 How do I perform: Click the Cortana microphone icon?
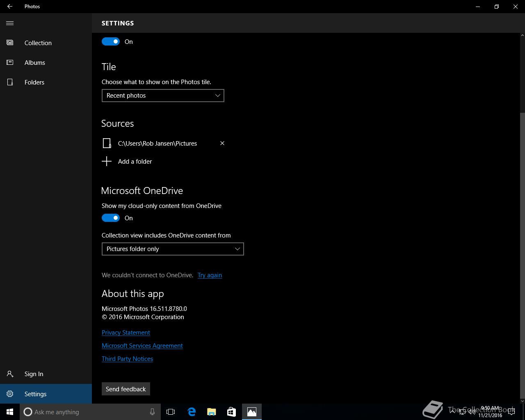point(152,412)
